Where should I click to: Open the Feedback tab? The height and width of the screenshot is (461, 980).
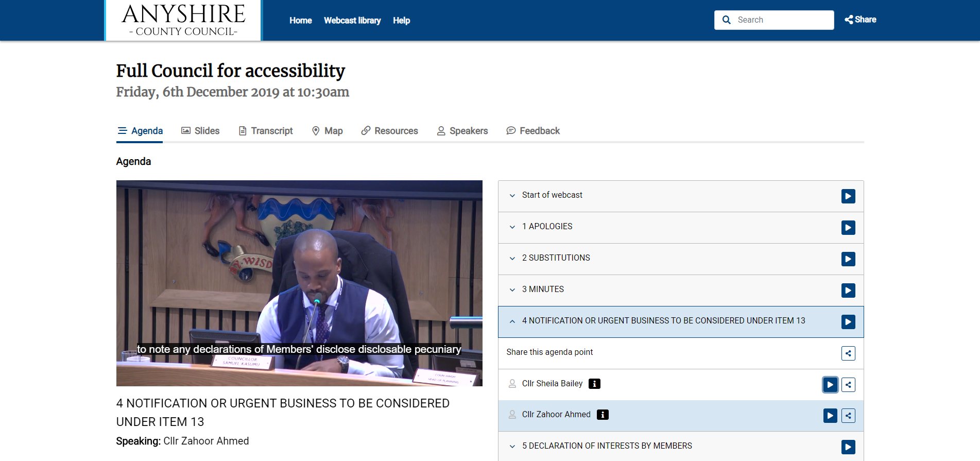point(533,131)
